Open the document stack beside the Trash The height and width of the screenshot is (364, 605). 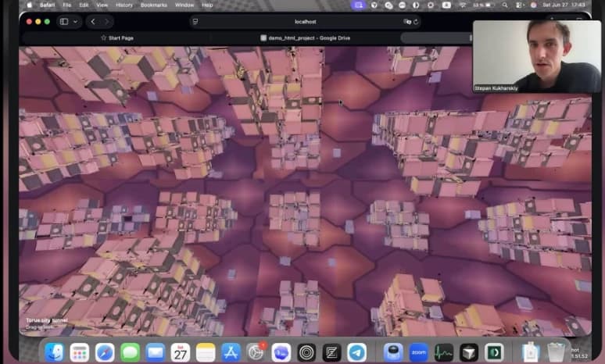tap(531, 352)
